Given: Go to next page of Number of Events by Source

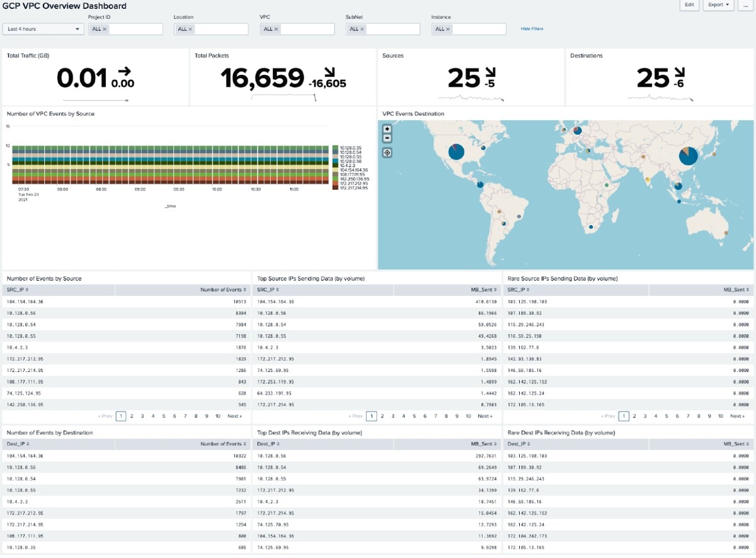Looking at the screenshot, I should click(234, 416).
